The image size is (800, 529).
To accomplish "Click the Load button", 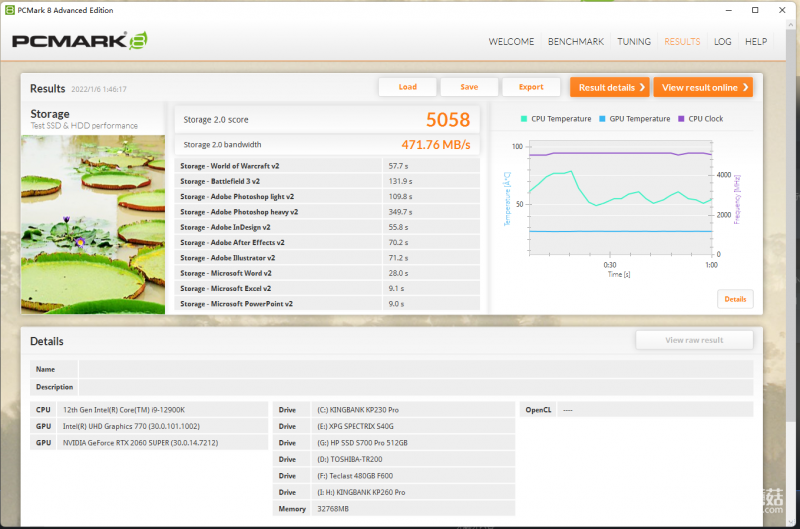I will pyautogui.click(x=407, y=87).
